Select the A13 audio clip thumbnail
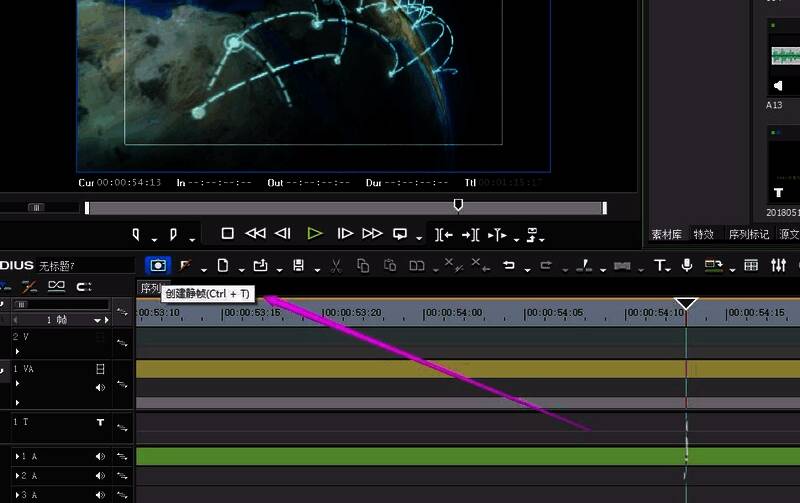This screenshot has width=800, height=503. (783, 60)
